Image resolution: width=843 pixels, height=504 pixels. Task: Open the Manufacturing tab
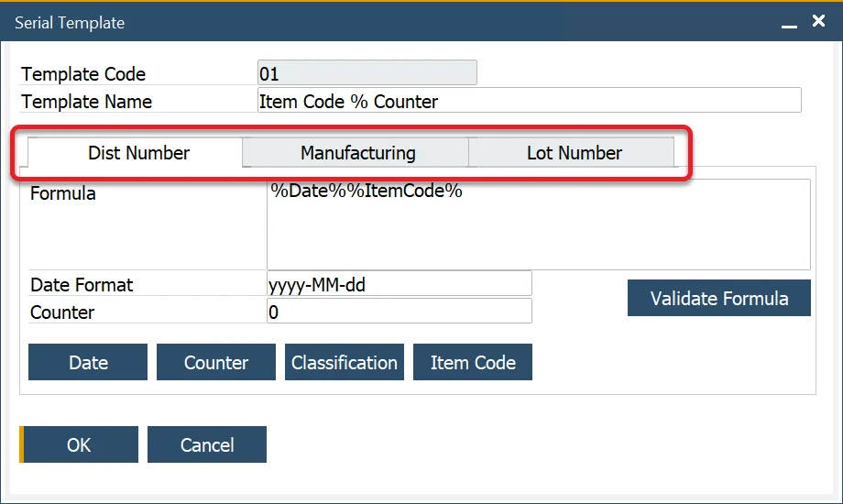[x=357, y=153]
